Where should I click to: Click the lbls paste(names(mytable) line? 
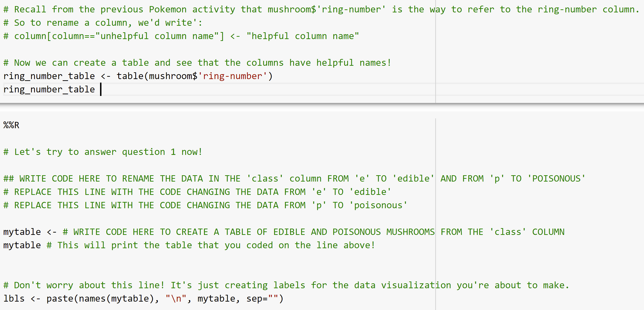coord(143,299)
